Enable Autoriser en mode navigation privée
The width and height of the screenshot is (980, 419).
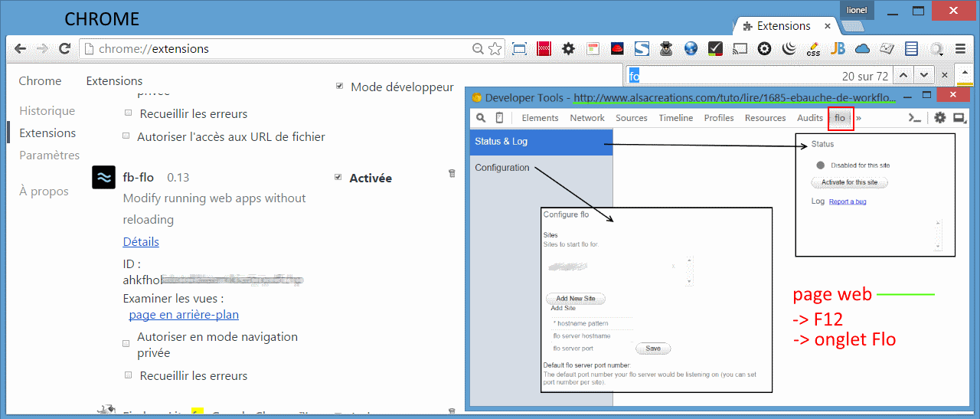click(x=126, y=344)
